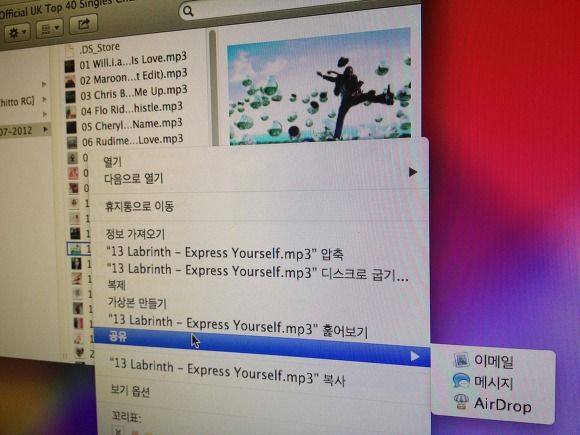The width and height of the screenshot is (580, 435).
Task: Click the Messages speech bubble icon
Action: 461,380
